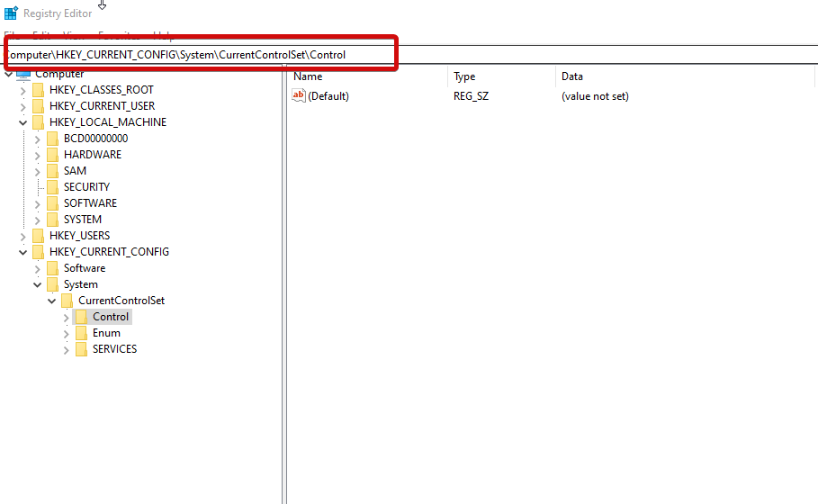This screenshot has height=504, width=818.
Task: Collapse the CurrentControlSet arrow
Action: pyautogui.click(x=51, y=301)
